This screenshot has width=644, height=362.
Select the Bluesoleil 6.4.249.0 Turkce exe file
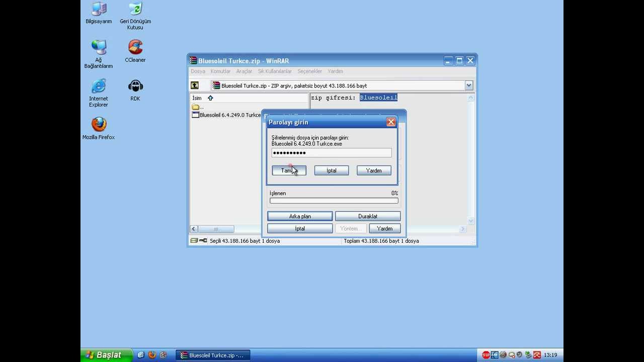click(x=226, y=115)
